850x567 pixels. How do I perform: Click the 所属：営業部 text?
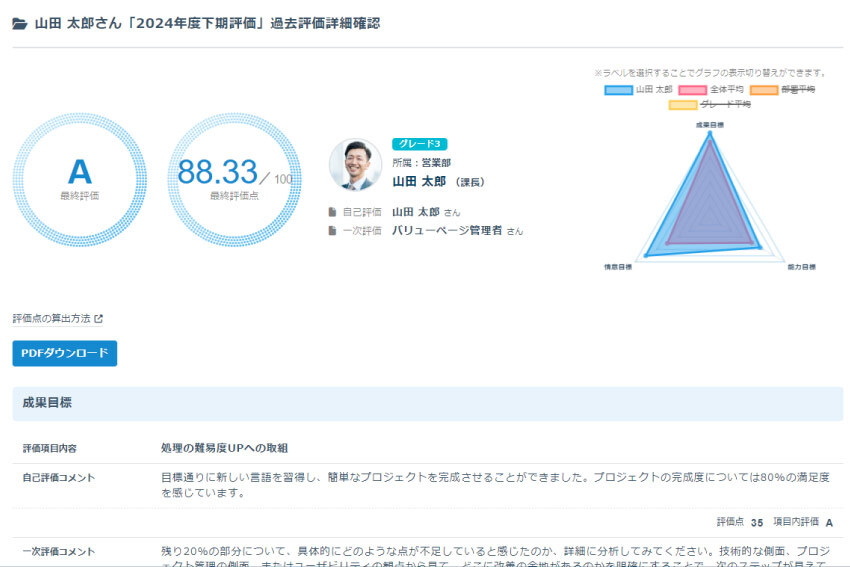point(422,163)
